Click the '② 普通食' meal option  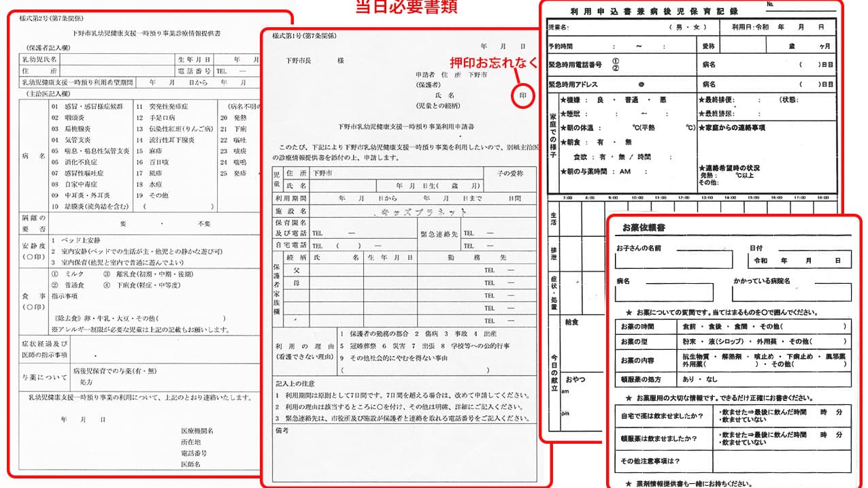tap(67, 284)
